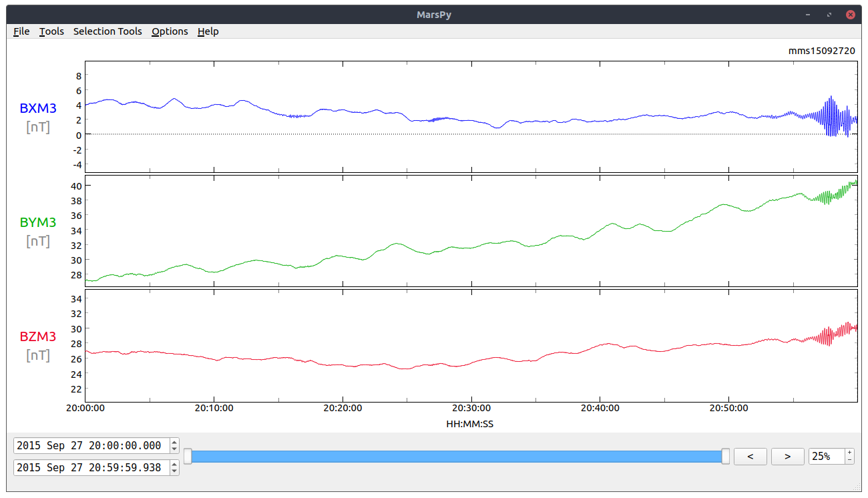Screen dimensions: 868x498
Task: Click the HH:MM:SS axis label
Action: coord(470,424)
